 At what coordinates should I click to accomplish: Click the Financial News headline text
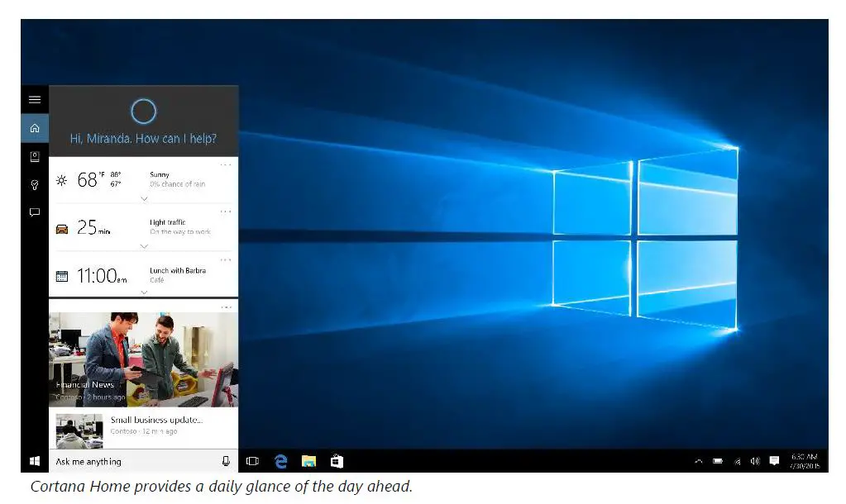[85, 385]
